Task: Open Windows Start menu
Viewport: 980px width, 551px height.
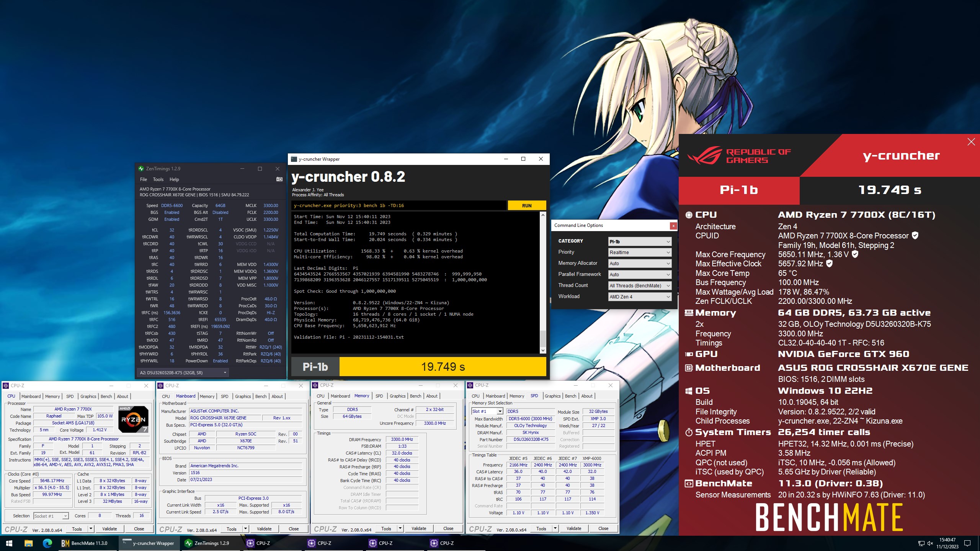Action: point(9,543)
